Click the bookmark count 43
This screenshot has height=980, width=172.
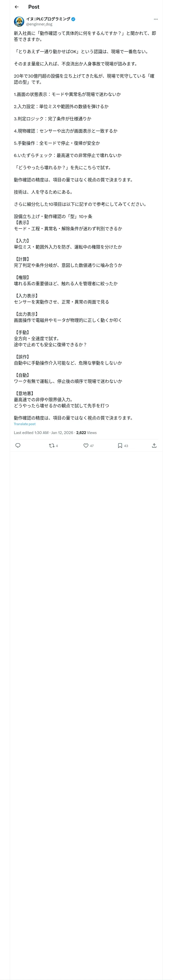126,445
